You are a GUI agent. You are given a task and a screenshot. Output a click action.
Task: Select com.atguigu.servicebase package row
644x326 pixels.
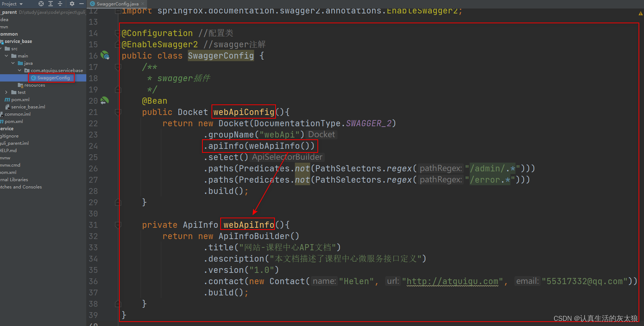[x=57, y=71]
